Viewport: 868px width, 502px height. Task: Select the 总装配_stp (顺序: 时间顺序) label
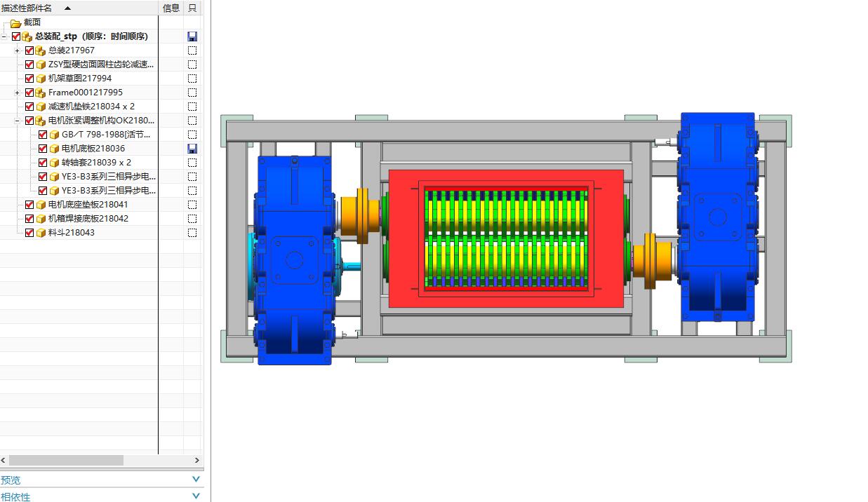click(91, 36)
